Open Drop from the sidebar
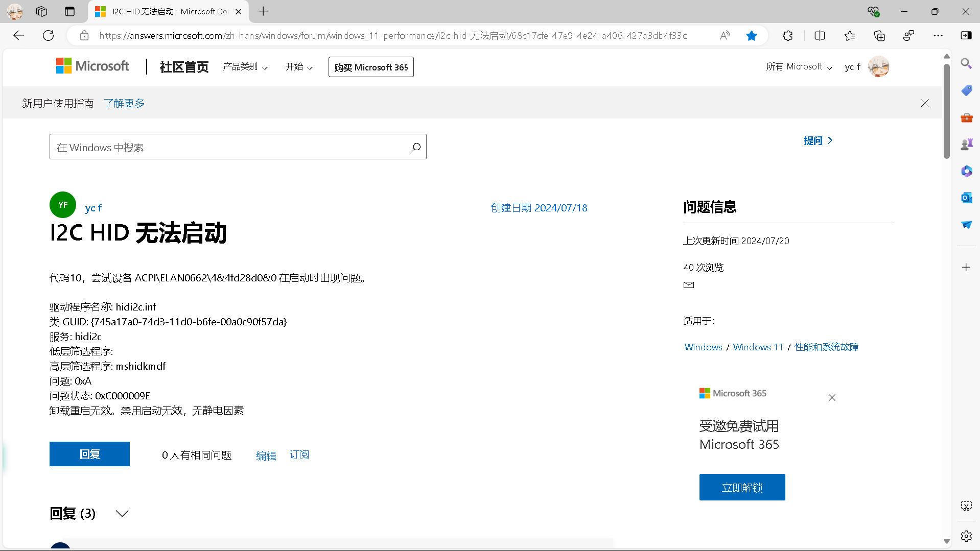This screenshot has width=980, height=551. pos(966,225)
